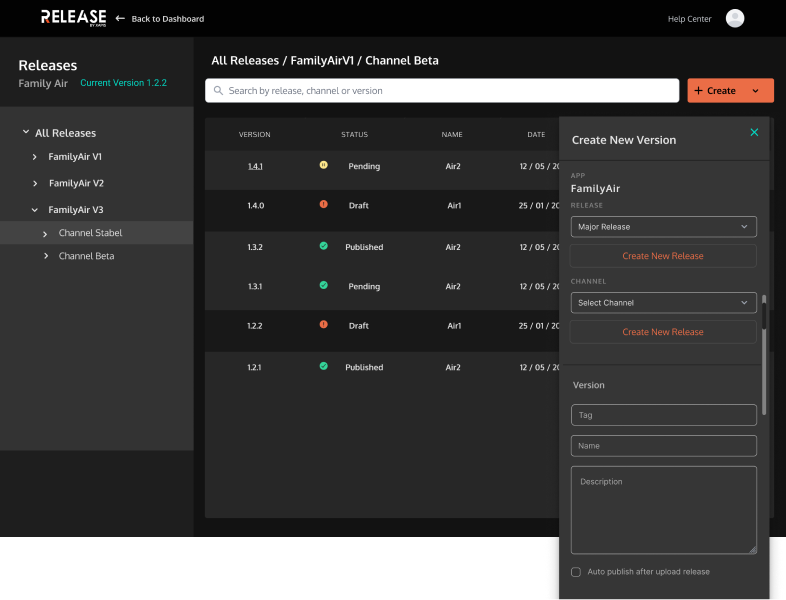
Task: Click the user profile avatar icon
Action: (735, 18)
